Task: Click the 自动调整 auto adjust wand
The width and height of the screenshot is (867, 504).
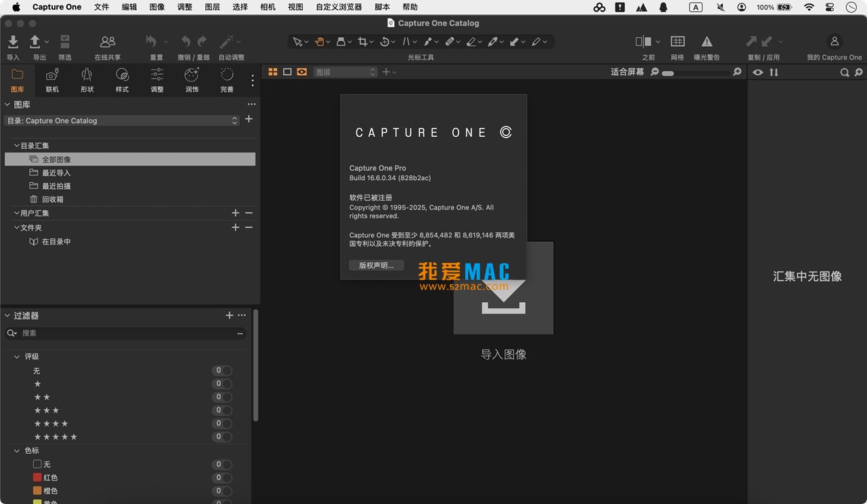Action: click(x=227, y=42)
